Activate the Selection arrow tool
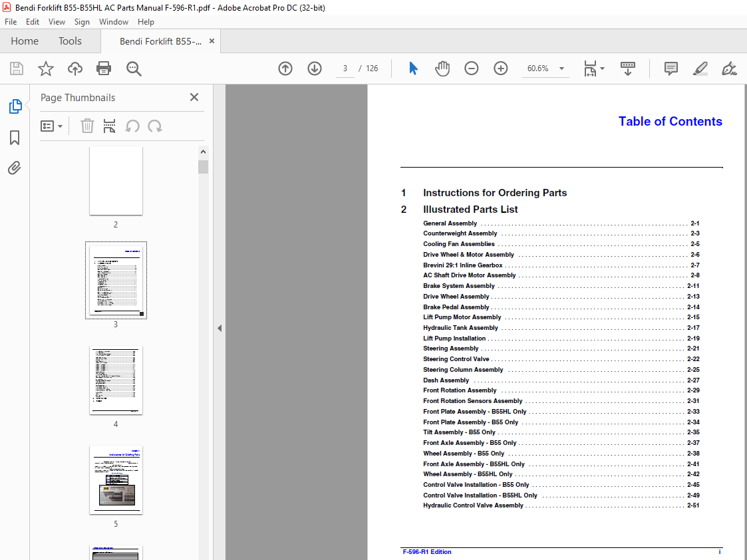 [x=413, y=69]
